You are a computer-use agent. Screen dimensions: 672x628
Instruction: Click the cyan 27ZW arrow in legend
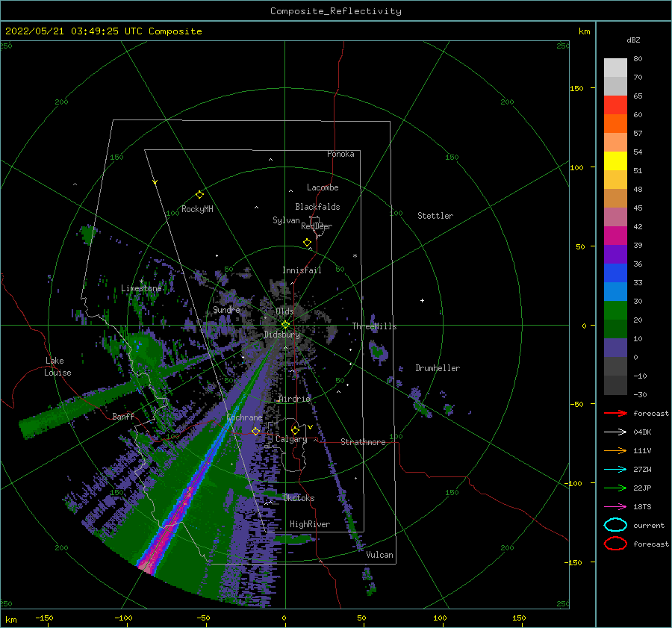pos(615,470)
